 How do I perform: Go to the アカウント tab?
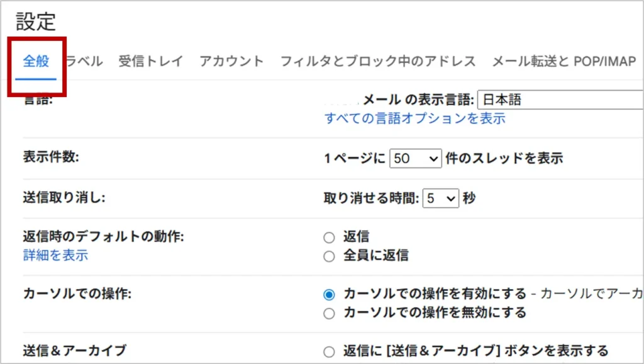231,62
